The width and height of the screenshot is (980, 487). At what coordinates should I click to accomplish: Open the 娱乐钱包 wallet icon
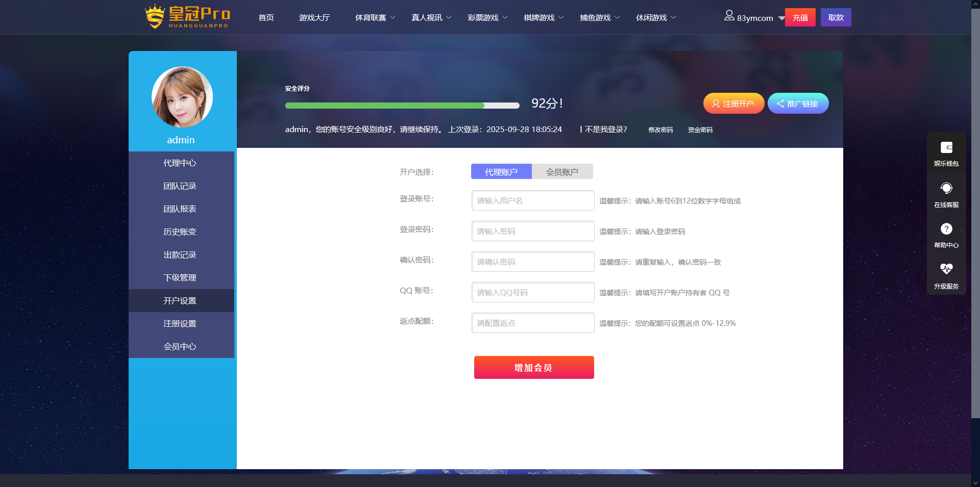click(946, 148)
